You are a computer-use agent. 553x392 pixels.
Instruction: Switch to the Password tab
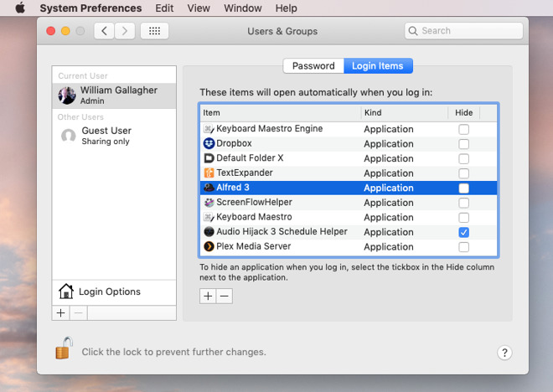[x=313, y=66]
